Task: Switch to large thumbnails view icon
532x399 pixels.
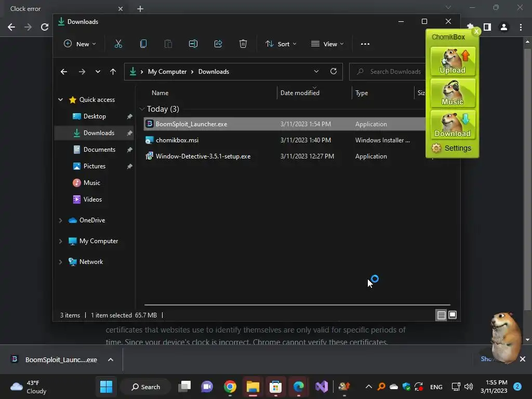Action: pyautogui.click(x=453, y=315)
